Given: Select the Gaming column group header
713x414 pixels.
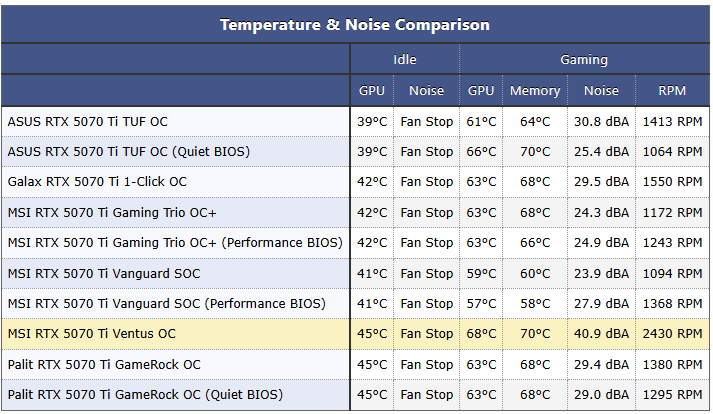Looking at the screenshot, I should point(583,60).
